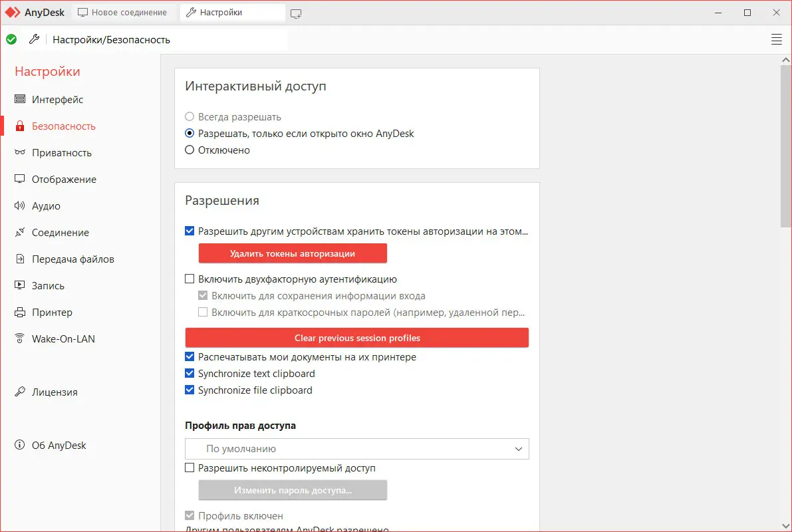Click the monitor icon on Новое соединение tab
The image size is (792, 532).
click(83, 12)
